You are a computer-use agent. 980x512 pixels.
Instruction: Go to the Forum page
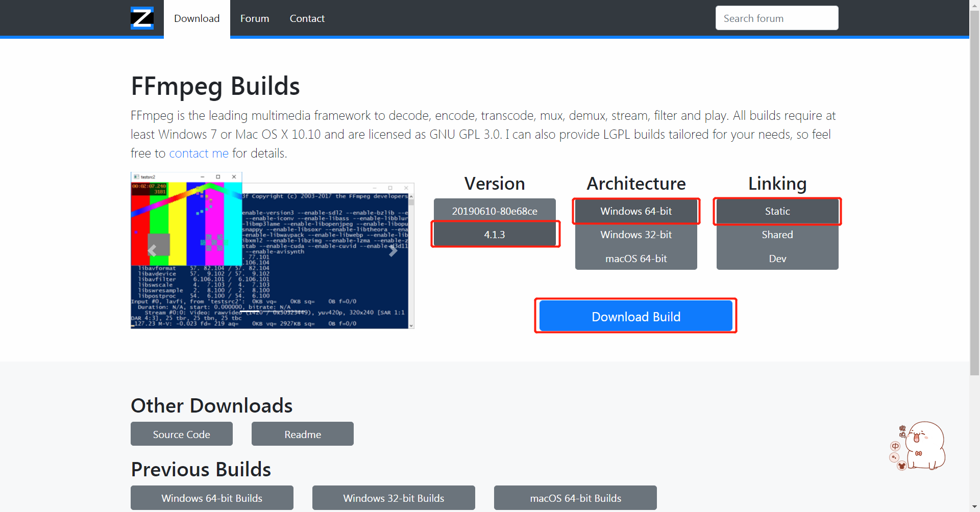point(255,18)
